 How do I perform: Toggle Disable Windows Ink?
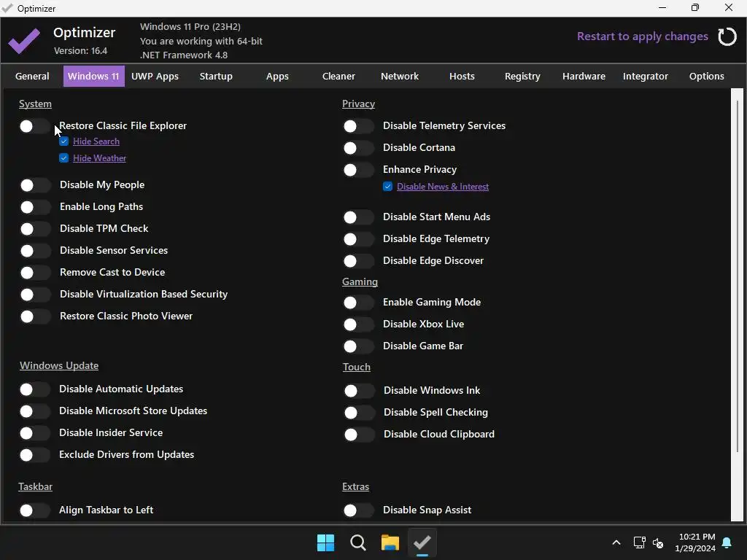[359, 391]
